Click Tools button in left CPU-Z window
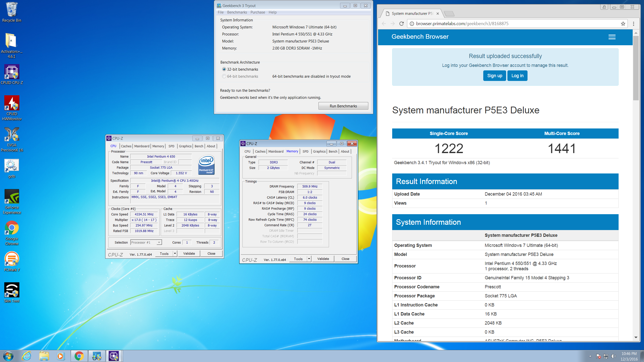 point(164,254)
